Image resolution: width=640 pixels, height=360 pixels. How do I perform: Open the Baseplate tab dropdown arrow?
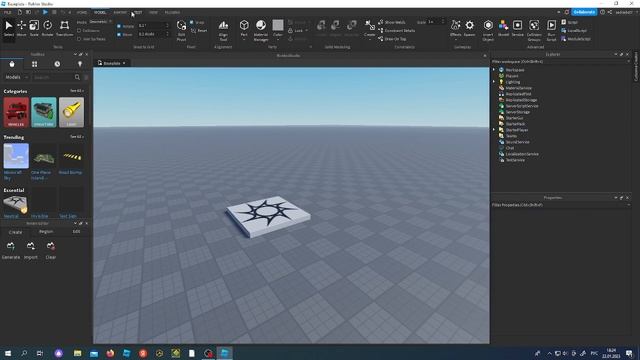[124, 63]
